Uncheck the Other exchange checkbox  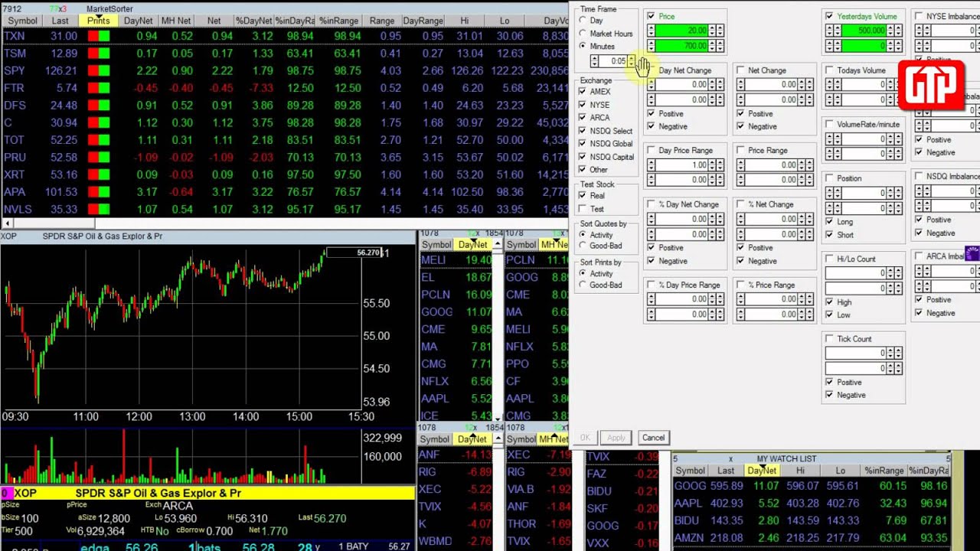pyautogui.click(x=583, y=170)
